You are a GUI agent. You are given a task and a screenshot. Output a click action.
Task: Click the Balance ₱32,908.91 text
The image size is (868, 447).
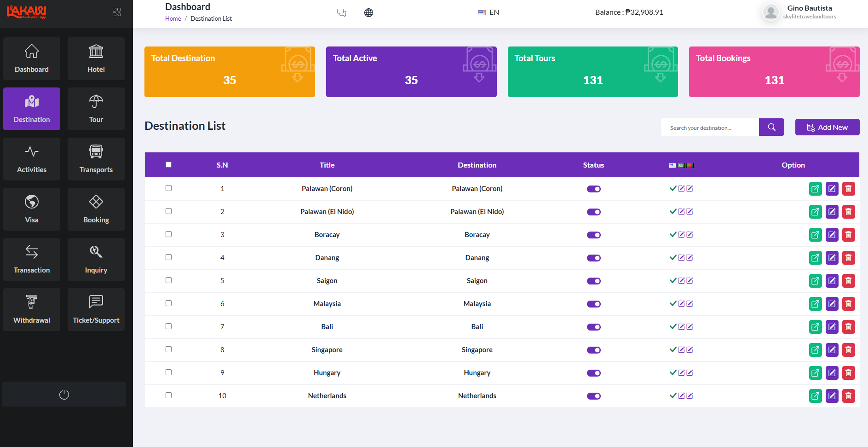point(629,12)
